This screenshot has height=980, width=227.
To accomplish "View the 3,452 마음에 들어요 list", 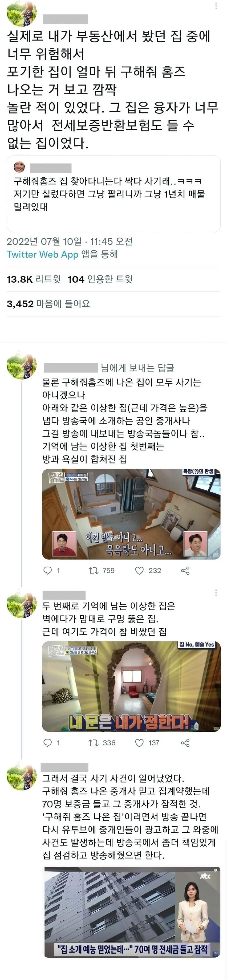I will [48, 304].
